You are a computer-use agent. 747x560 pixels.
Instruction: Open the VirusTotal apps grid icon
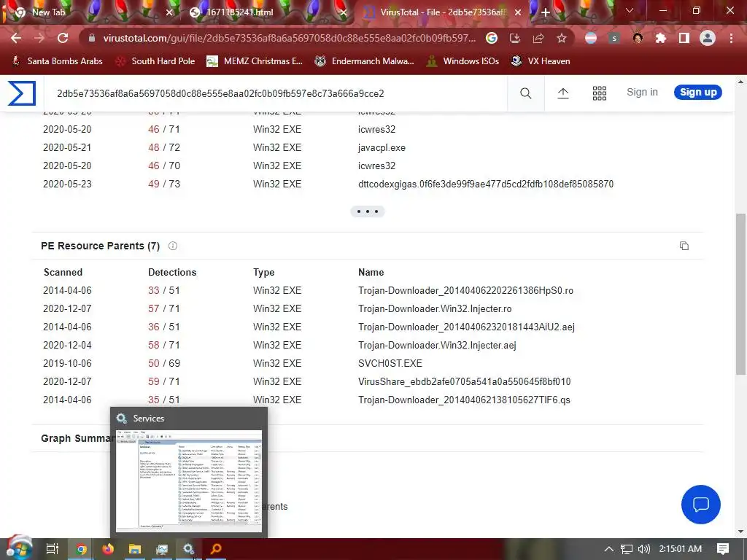tap(600, 93)
